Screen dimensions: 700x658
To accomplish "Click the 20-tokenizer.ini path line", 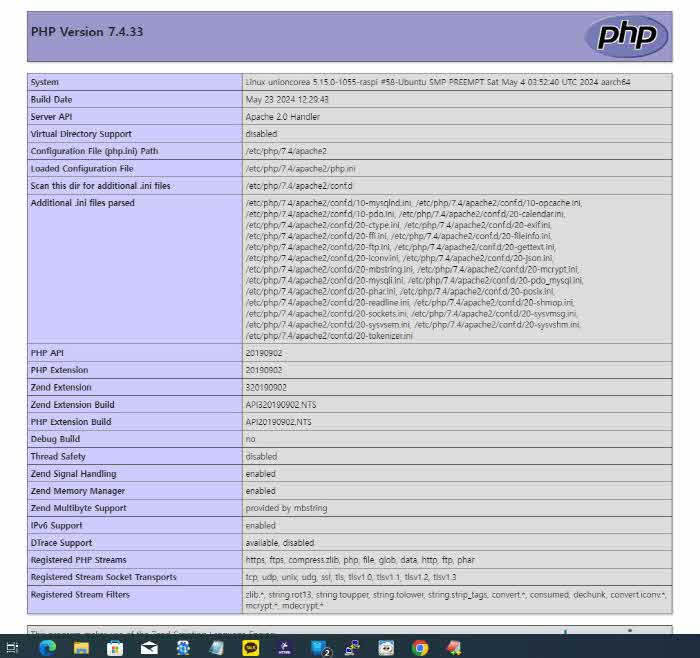I will point(329,336).
